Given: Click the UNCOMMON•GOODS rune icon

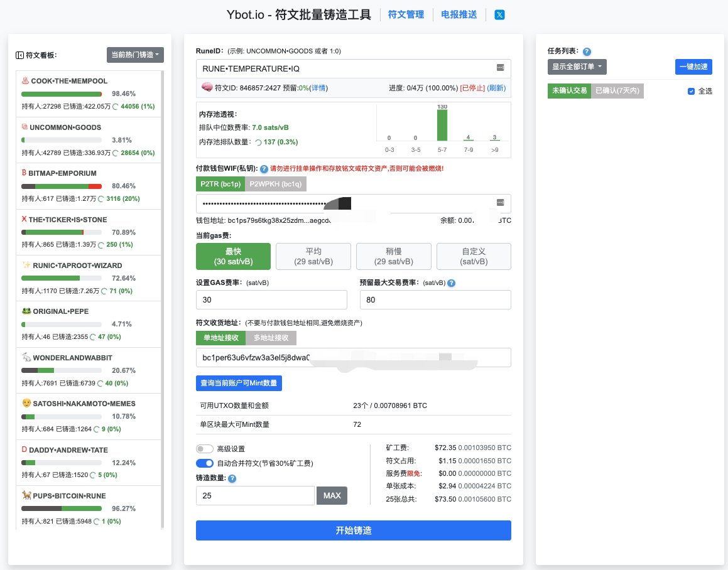Looking at the screenshot, I should [24, 127].
